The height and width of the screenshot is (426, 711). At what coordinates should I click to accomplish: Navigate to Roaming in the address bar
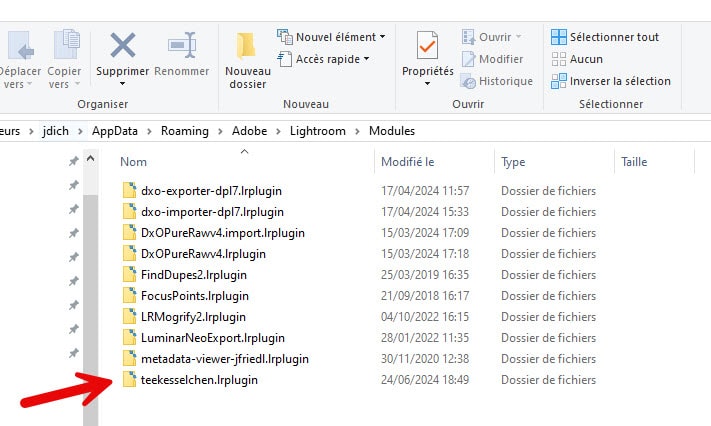point(185,131)
